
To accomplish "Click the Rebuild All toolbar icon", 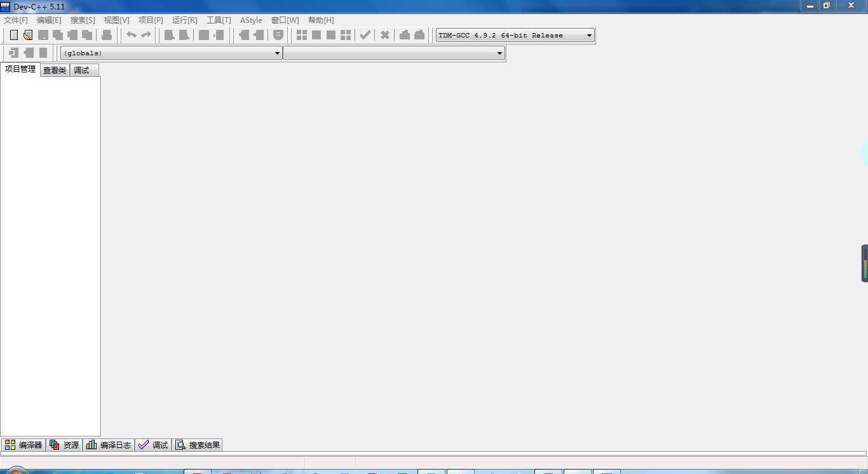I will (346, 35).
